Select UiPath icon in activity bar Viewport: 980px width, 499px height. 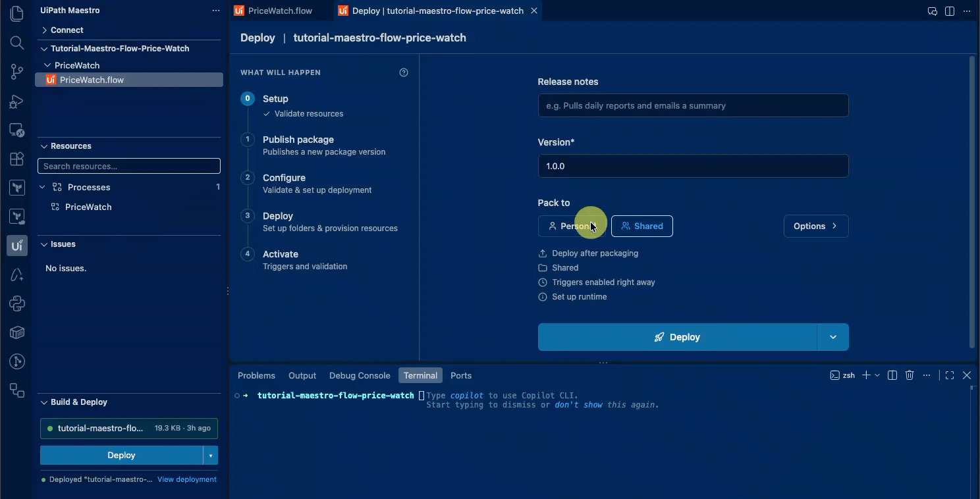point(17,246)
